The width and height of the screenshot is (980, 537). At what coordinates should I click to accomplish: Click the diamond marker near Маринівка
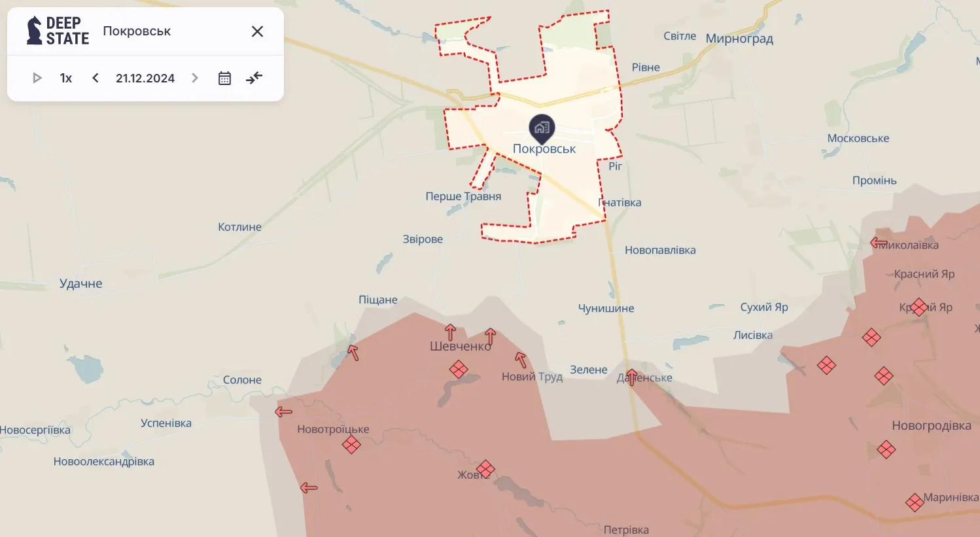coord(915,502)
